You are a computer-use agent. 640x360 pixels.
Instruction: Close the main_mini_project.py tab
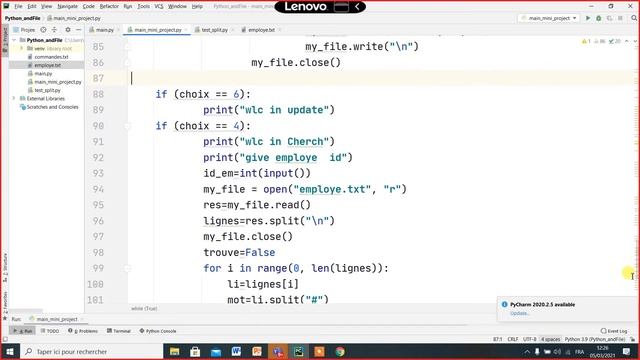[186, 30]
